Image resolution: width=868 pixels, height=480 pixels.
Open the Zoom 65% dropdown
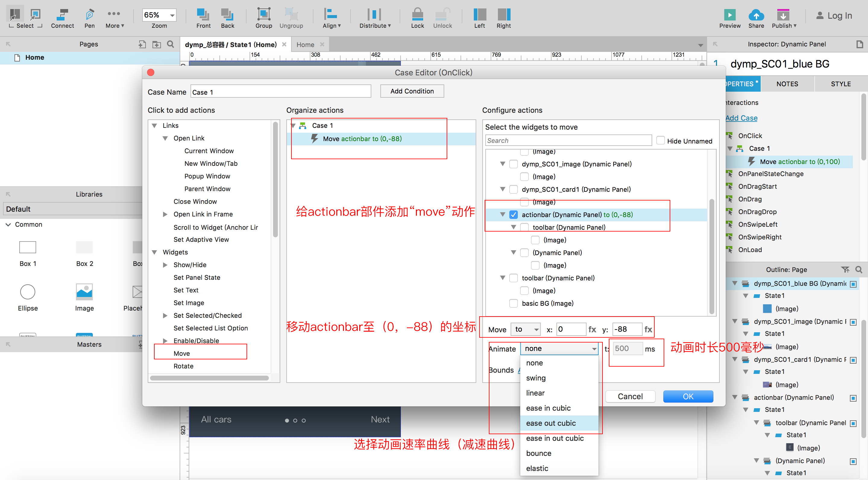pyautogui.click(x=172, y=15)
